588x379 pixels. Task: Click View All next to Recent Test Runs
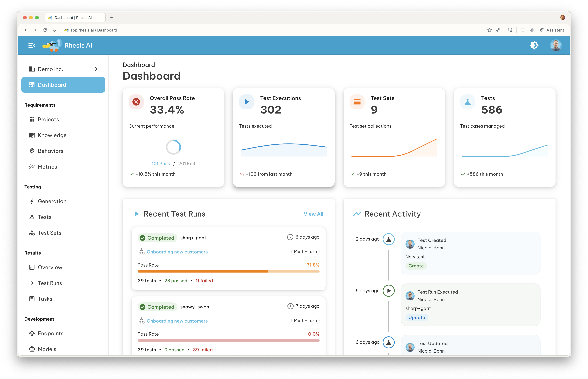[313, 214]
